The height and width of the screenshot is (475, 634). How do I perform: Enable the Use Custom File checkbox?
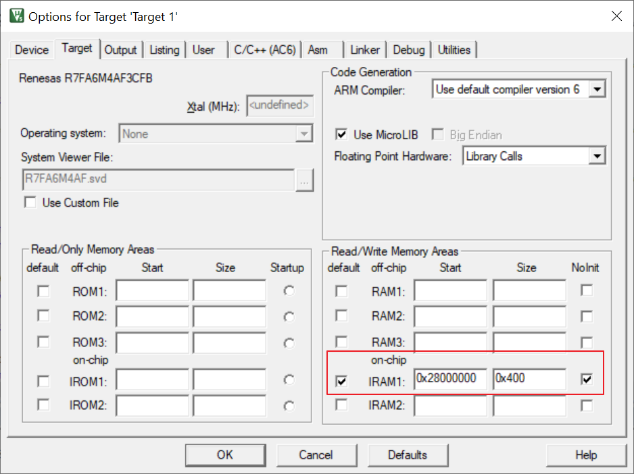(30, 202)
